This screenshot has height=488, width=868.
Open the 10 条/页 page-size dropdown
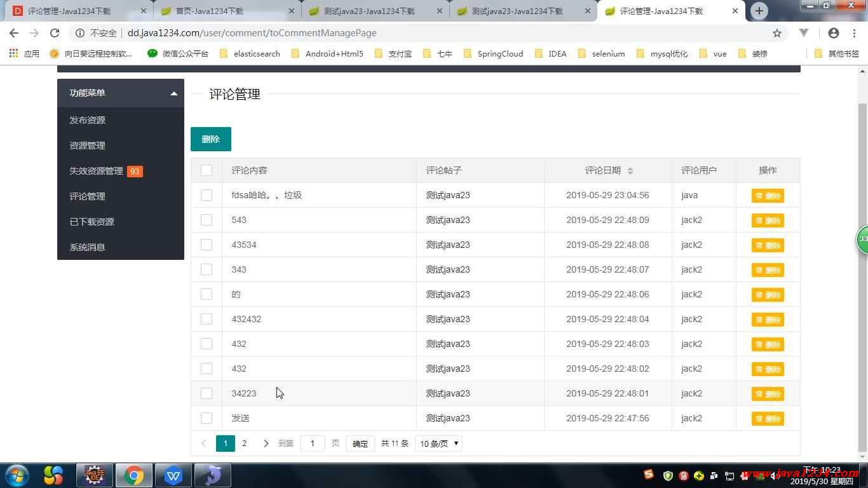(439, 444)
